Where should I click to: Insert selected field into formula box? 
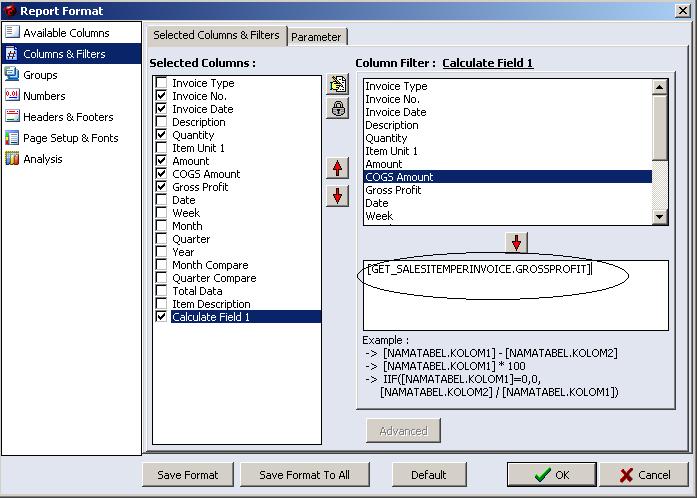click(516, 243)
